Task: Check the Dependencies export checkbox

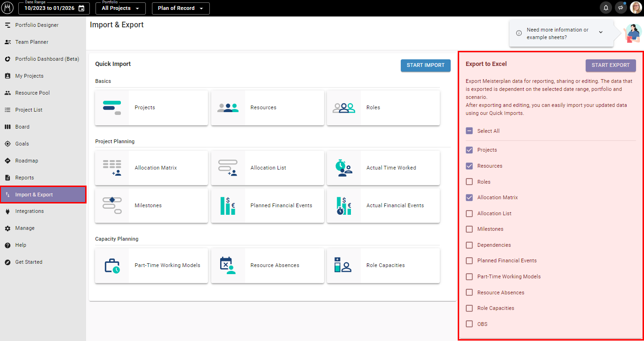Action: pos(469,245)
